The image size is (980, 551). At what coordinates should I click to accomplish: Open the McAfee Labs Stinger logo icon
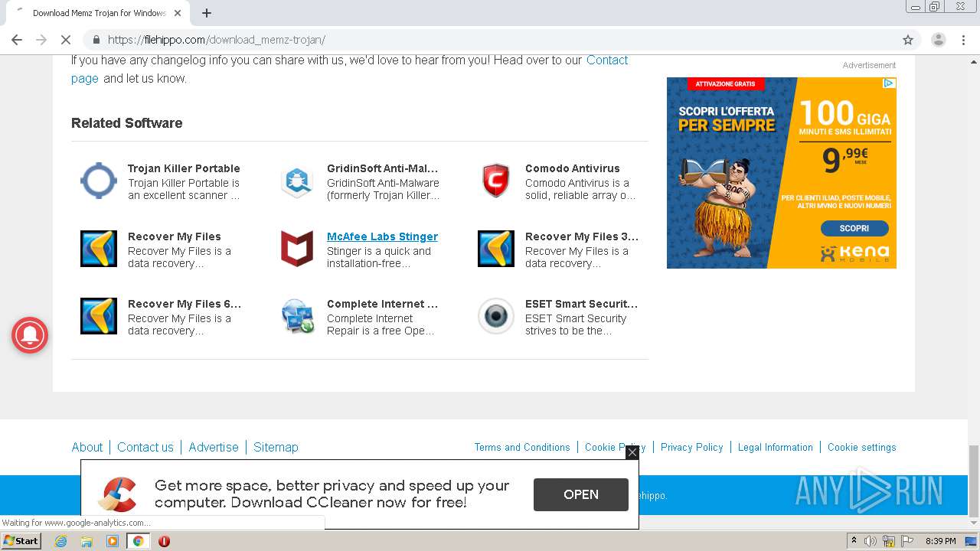pyautogui.click(x=297, y=249)
